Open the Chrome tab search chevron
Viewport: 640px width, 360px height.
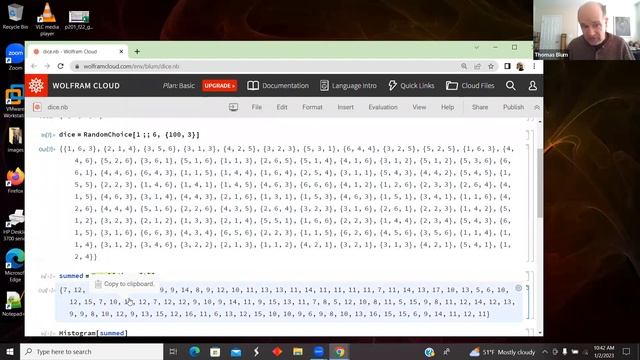[476, 47]
